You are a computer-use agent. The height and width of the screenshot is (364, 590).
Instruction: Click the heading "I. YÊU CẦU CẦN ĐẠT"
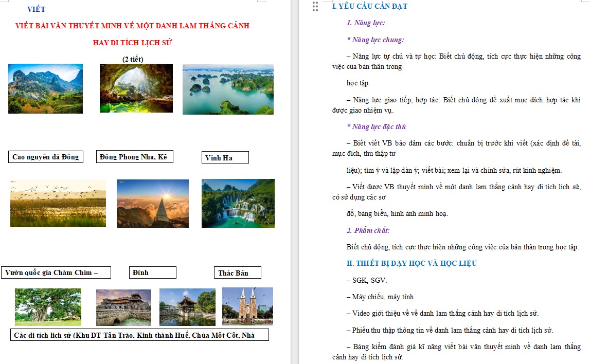(368, 7)
